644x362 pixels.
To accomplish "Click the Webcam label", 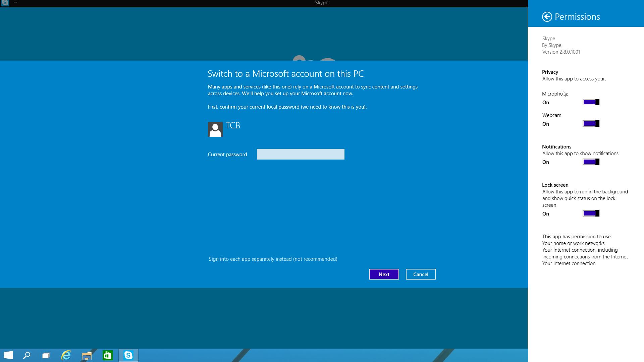I will tap(552, 115).
